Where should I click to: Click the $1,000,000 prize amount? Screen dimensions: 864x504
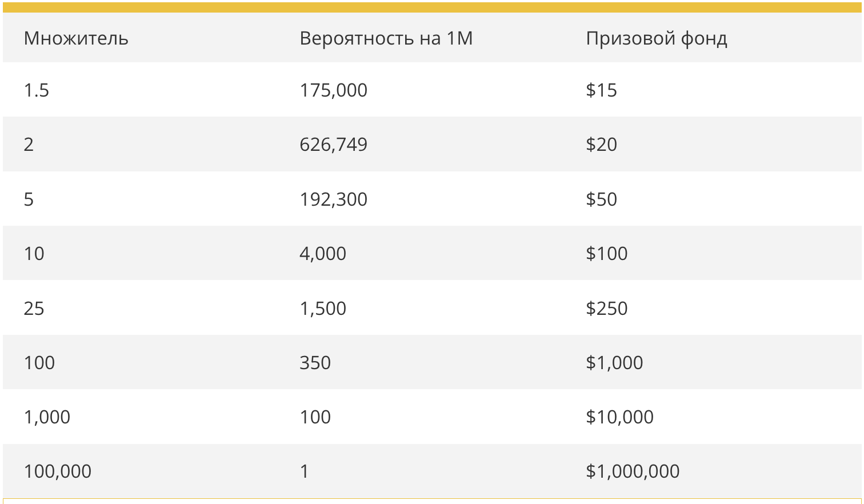point(633,471)
